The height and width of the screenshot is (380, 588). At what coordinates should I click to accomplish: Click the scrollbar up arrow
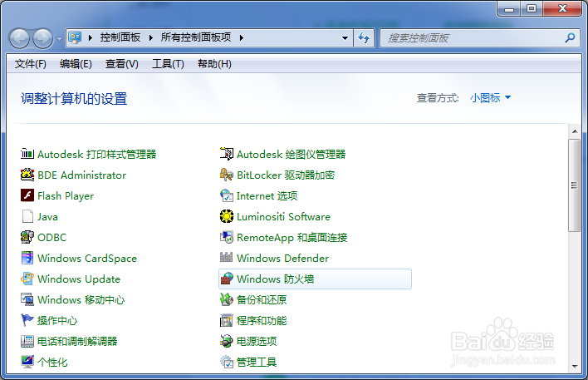coord(575,131)
